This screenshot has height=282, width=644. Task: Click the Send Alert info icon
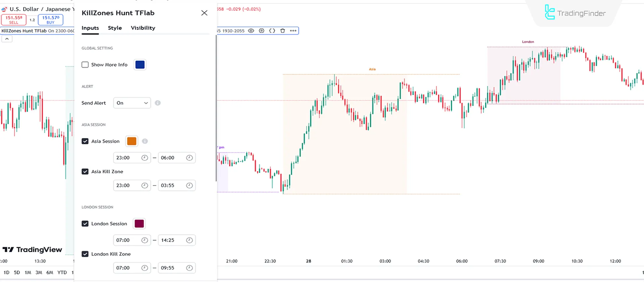(x=158, y=103)
